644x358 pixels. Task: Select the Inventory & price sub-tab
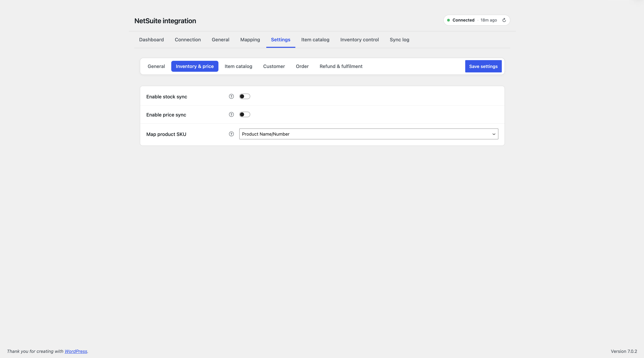click(195, 66)
